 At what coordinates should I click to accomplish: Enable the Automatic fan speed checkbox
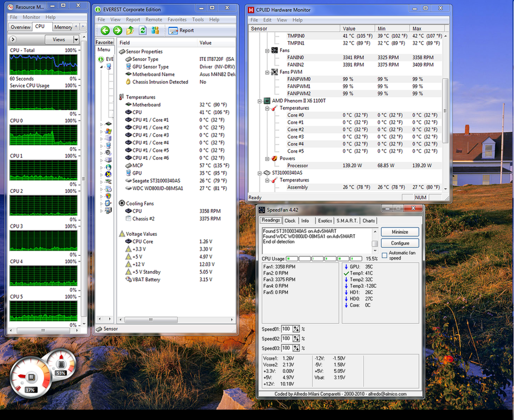(x=384, y=255)
